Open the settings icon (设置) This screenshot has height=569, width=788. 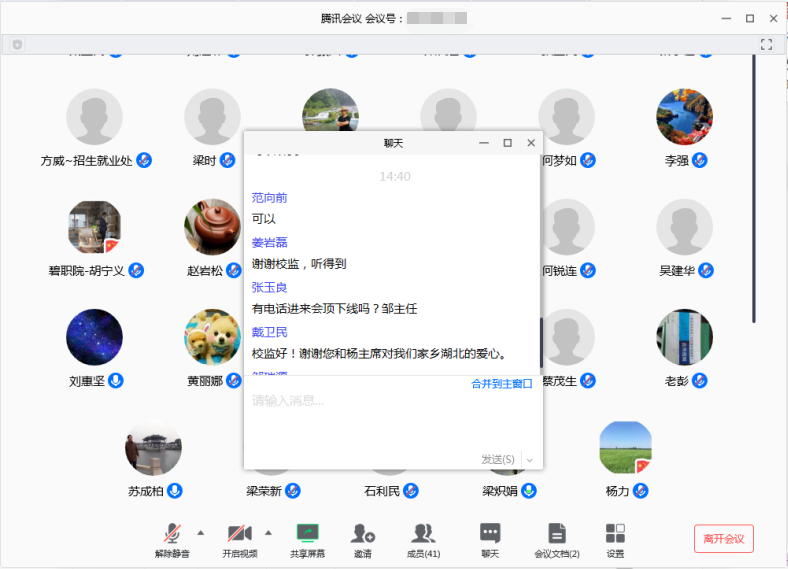pyautogui.click(x=615, y=533)
